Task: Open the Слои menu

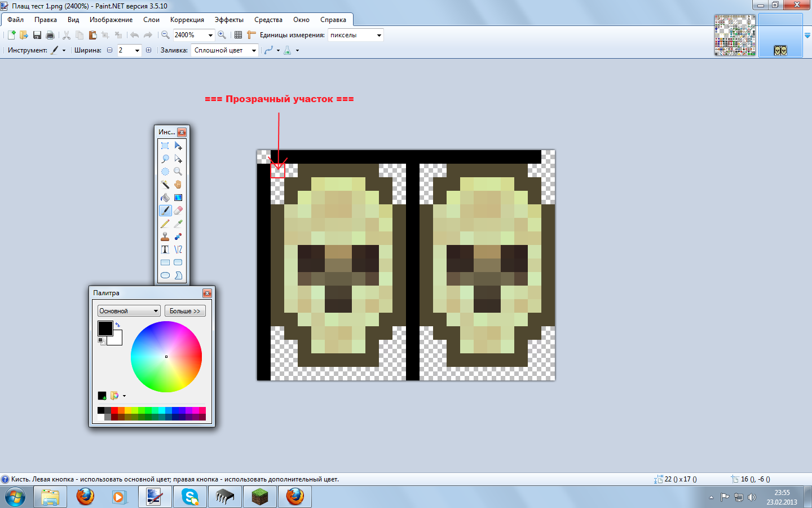Action: point(151,20)
